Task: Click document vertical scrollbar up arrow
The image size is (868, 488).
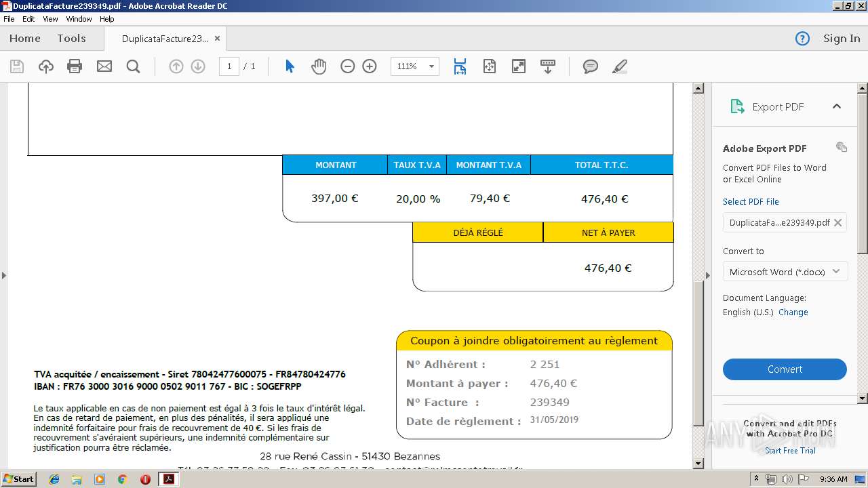Action: pyautogui.click(x=698, y=88)
